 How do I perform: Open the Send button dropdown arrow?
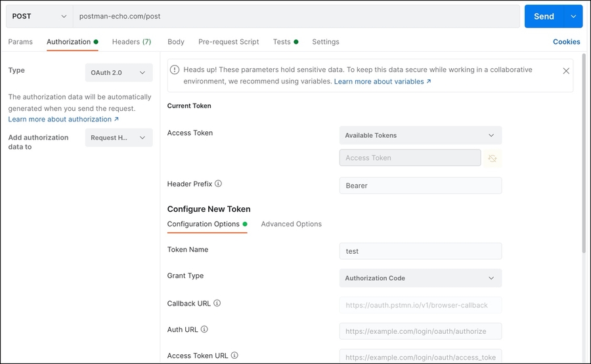coord(573,16)
